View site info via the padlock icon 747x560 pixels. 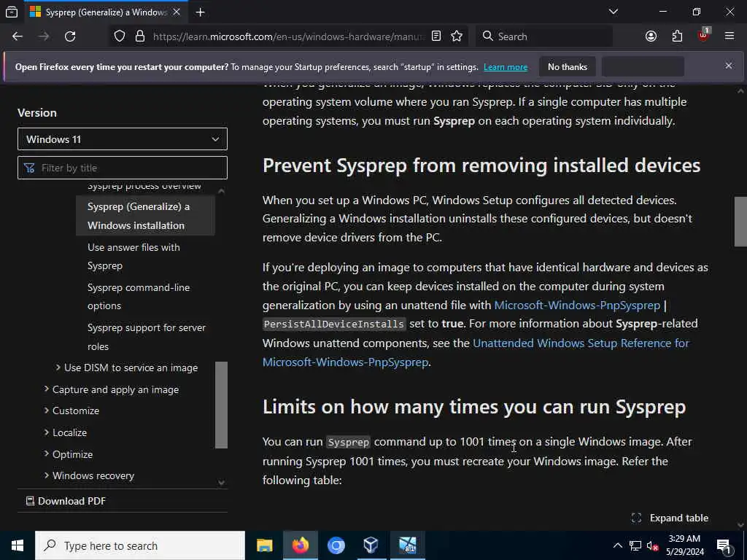(x=140, y=36)
